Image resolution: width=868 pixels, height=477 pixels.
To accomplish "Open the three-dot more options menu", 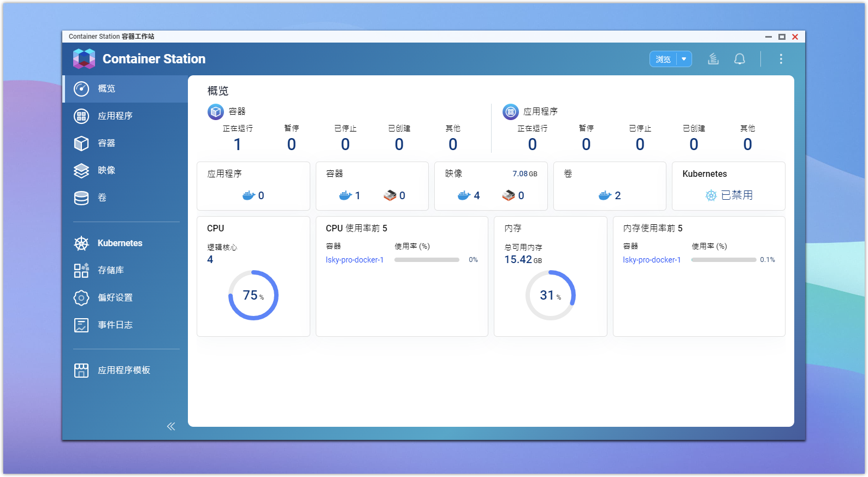I will point(781,59).
